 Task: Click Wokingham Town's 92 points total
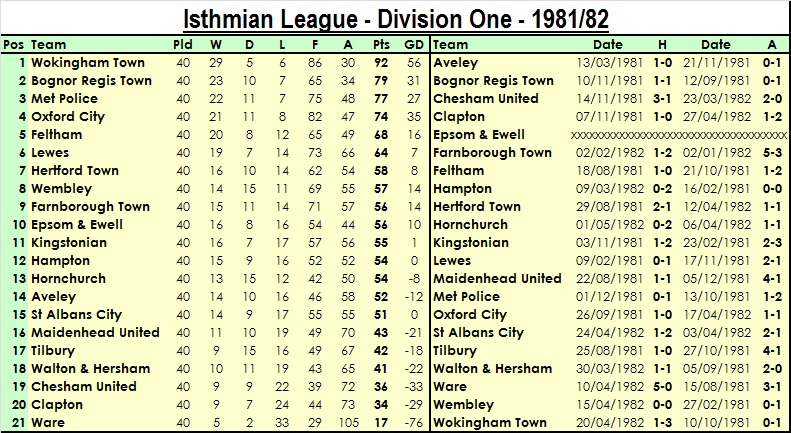point(380,63)
